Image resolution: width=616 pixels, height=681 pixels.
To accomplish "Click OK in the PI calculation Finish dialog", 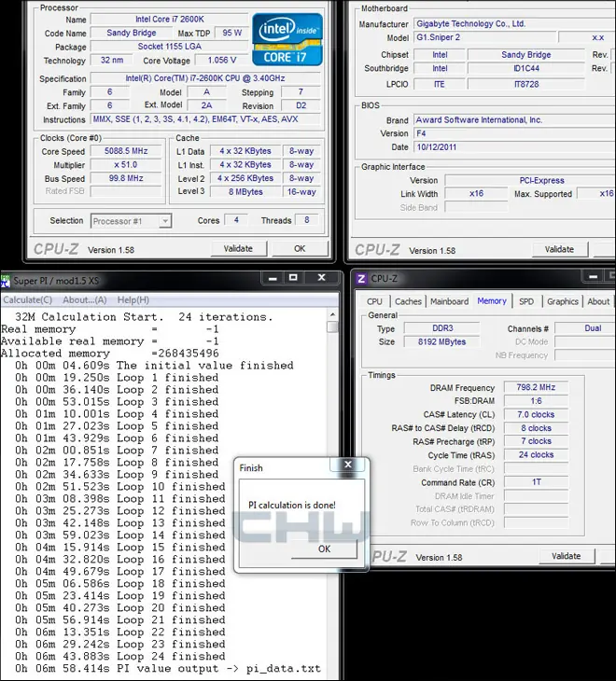I will tap(324, 549).
